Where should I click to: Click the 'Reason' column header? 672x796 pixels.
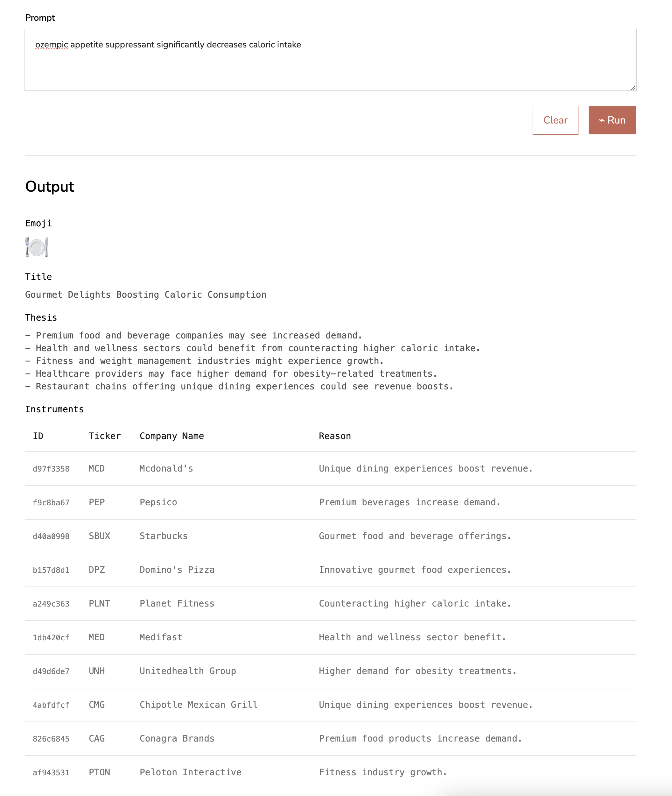coord(334,436)
